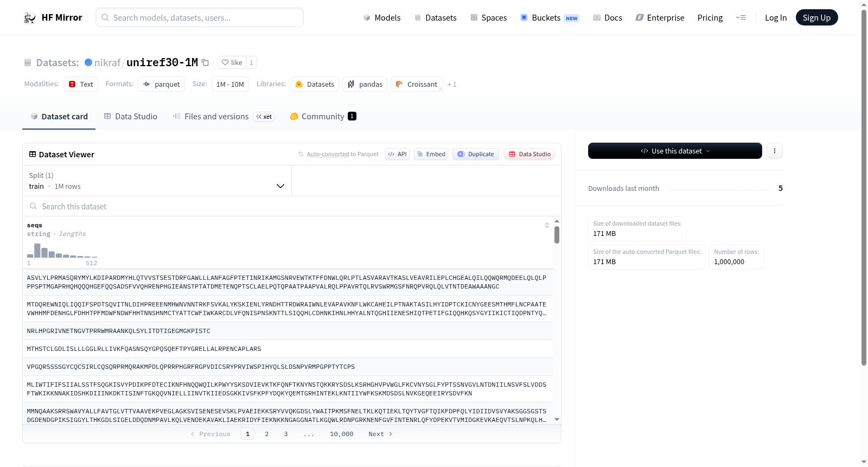Click the row starting with VPGQRSSSSGYCQCSIRL
868x467 pixels.
pyautogui.click(x=288, y=367)
